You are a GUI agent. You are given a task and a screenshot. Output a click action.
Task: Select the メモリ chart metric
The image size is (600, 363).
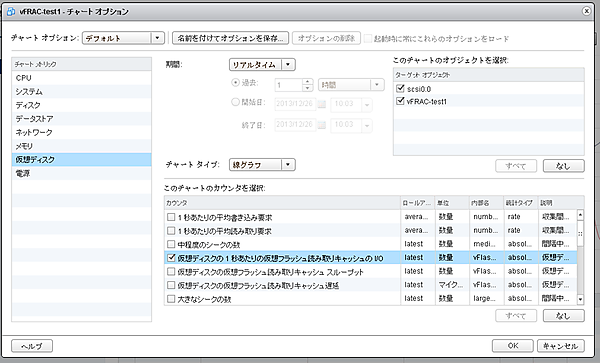82,146
